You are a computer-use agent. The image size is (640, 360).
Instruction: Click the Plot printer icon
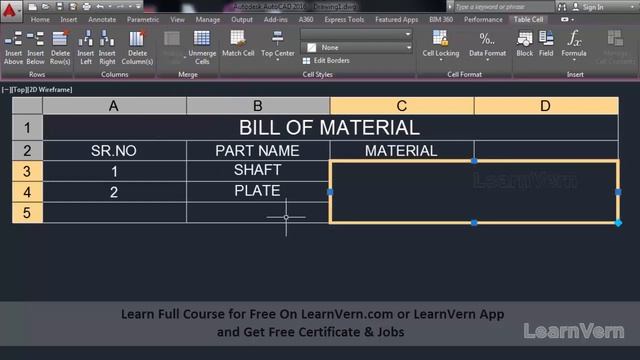click(x=87, y=7)
